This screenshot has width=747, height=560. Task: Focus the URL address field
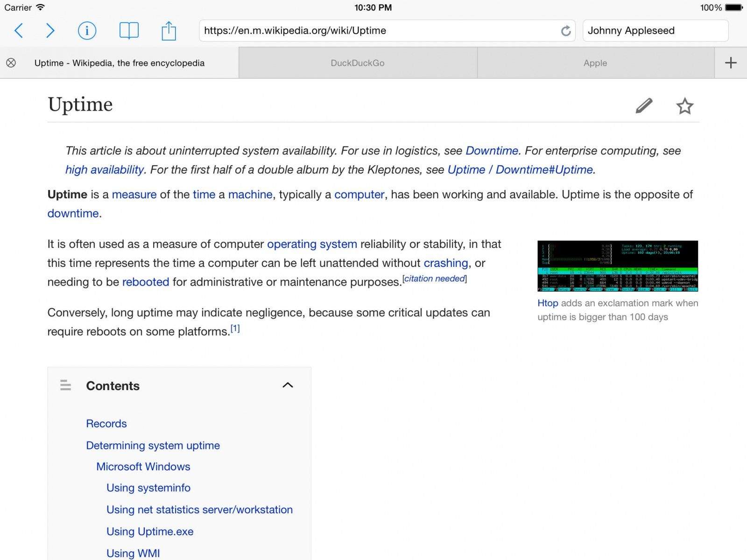[378, 31]
